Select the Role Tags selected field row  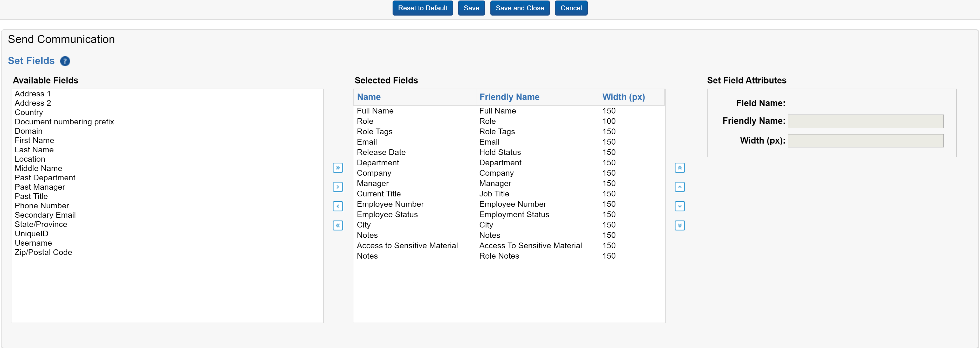[x=509, y=132]
